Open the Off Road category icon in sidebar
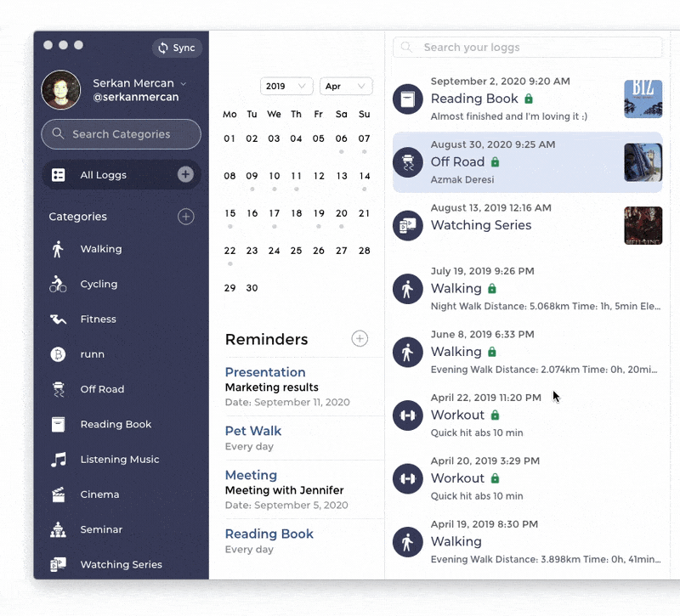The width and height of the screenshot is (680, 616). (58, 389)
